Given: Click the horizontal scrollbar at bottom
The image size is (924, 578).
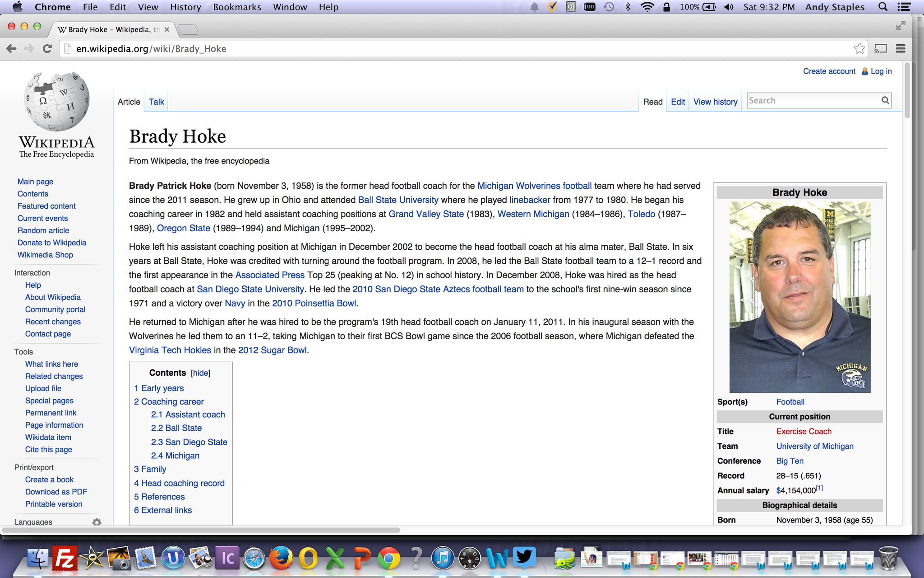Looking at the screenshot, I should (x=201, y=530).
